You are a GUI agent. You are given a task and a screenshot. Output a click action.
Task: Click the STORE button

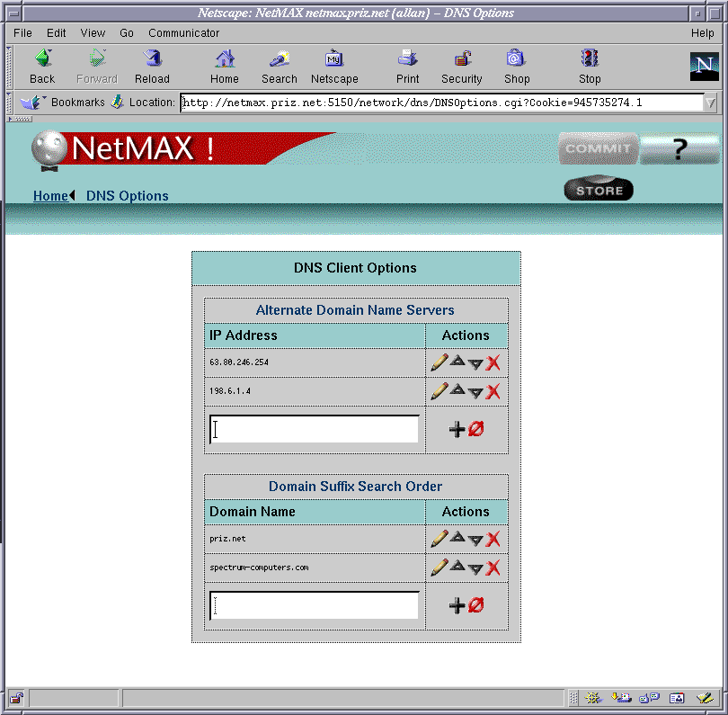[599, 190]
